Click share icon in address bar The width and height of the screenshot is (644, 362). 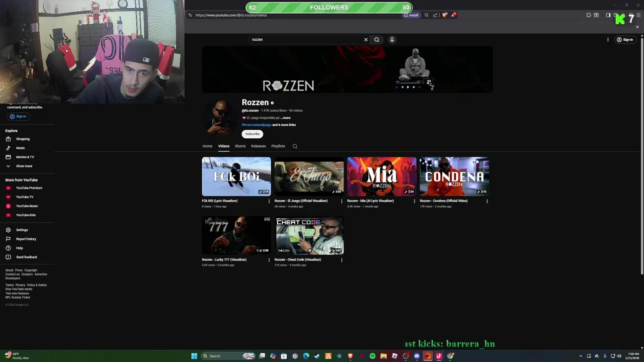click(x=435, y=15)
